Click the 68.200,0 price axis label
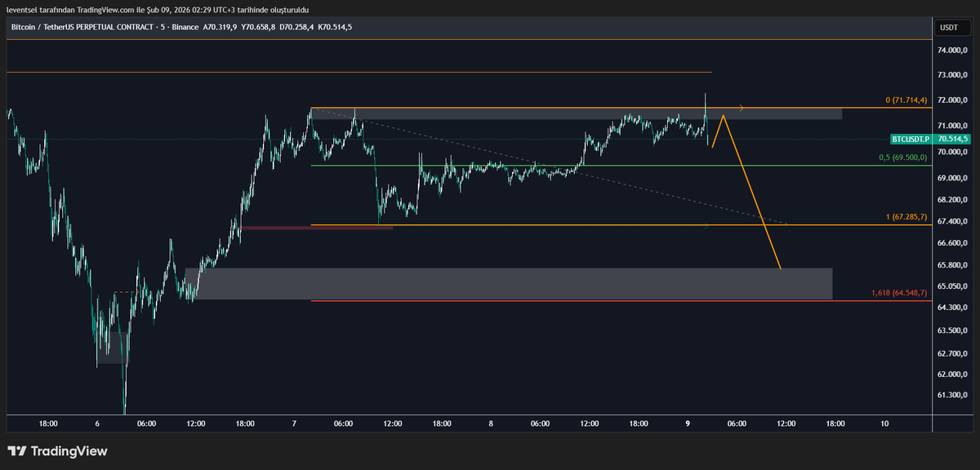The image size is (980, 470). coord(952,200)
